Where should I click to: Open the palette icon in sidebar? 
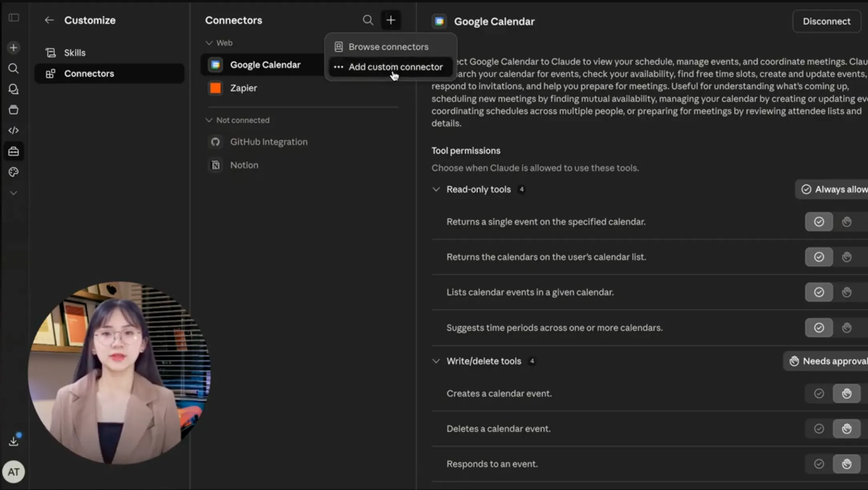[x=14, y=172]
